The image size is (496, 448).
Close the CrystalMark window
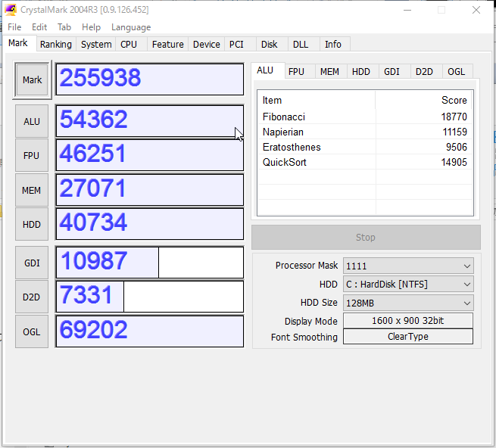[476, 10]
